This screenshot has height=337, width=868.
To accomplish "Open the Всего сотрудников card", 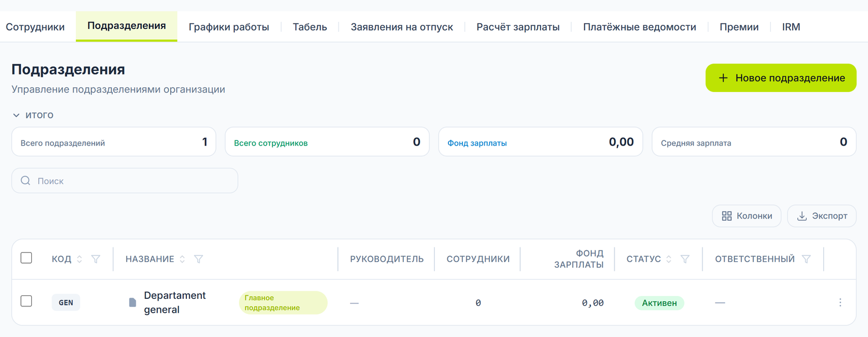I will tap(327, 142).
